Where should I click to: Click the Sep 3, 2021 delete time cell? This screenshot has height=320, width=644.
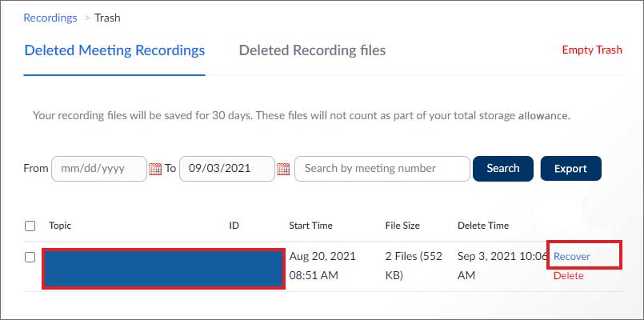tap(502, 266)
